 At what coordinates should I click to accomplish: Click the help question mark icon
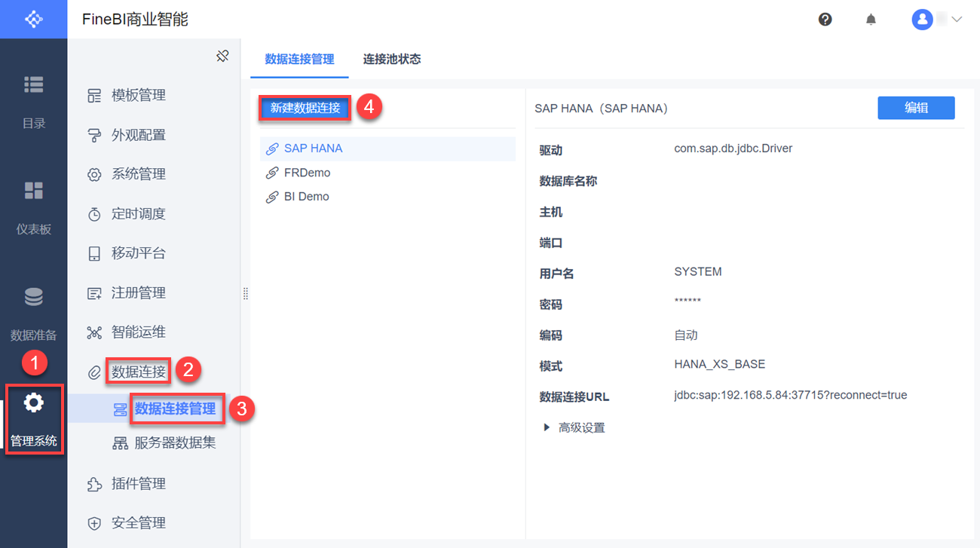[x=825, y=20]
